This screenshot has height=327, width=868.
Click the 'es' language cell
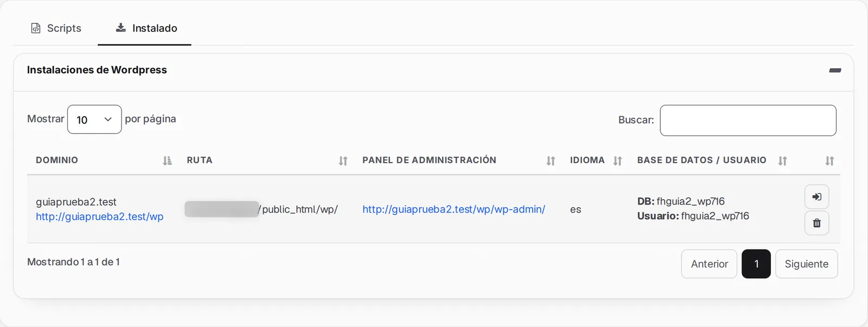click(576, 209)
